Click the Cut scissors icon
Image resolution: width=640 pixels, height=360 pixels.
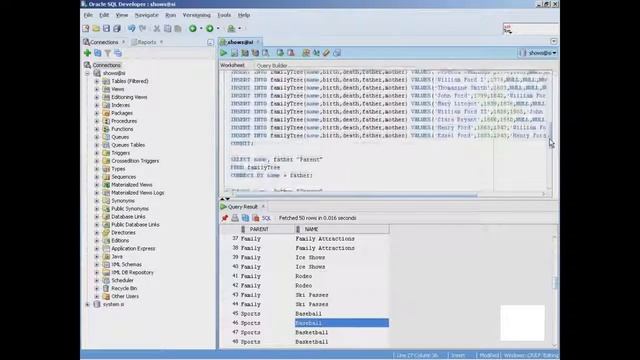click(157, 29)
